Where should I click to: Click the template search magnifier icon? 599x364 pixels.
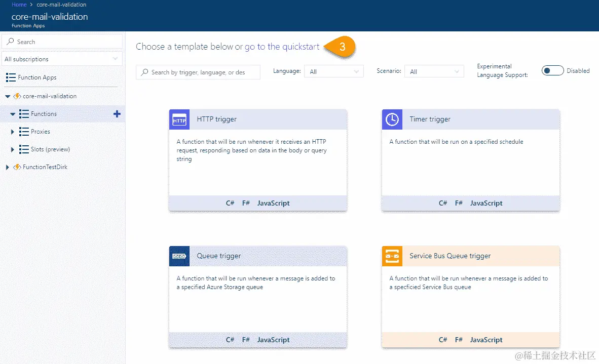tap(144, 72)
